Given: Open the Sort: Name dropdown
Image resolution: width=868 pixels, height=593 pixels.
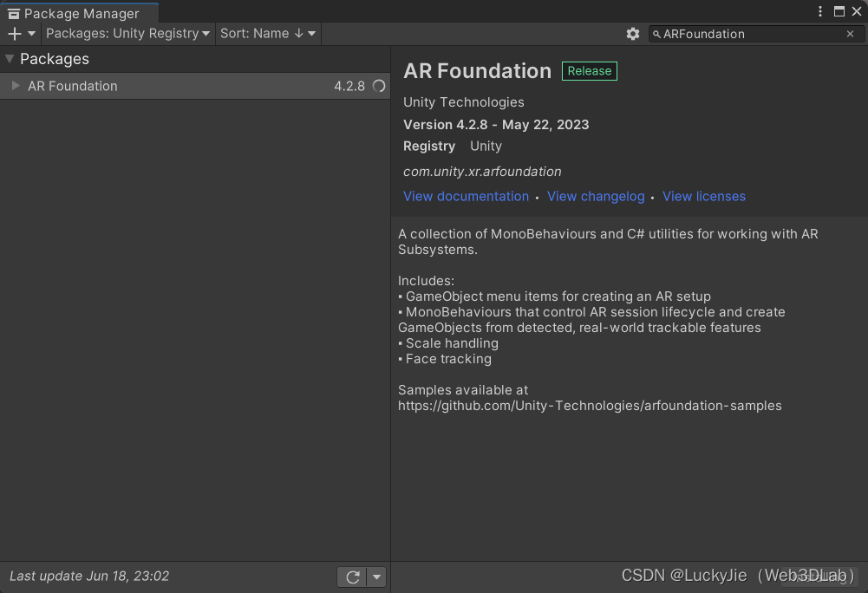Looking at the screenshot, I should 268,34.
